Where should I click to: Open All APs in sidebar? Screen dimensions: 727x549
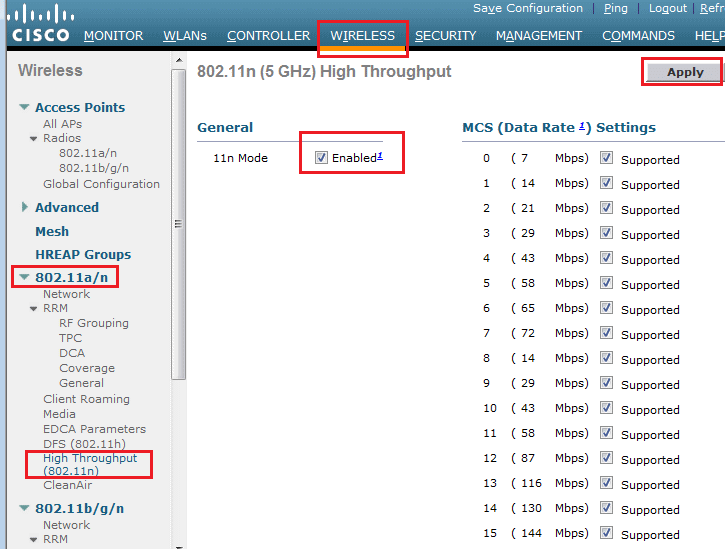click(63, 124)
